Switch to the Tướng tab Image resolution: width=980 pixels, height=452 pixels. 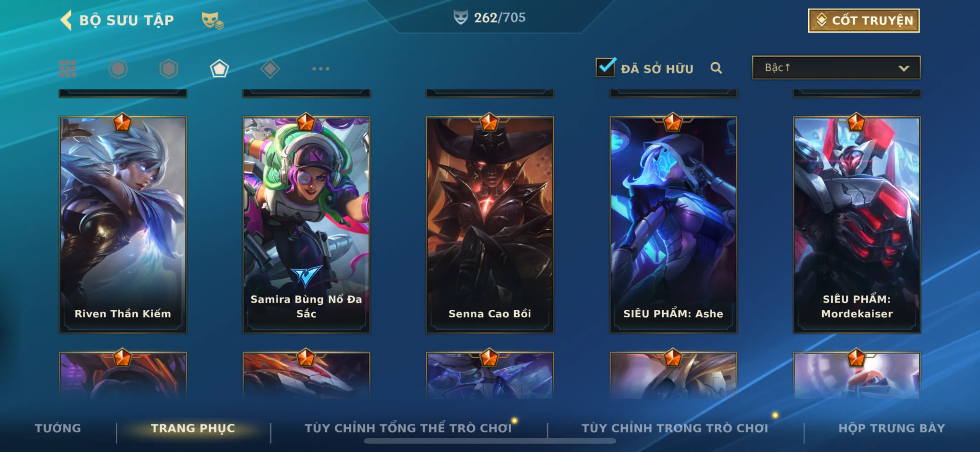(x=58, y=428)
